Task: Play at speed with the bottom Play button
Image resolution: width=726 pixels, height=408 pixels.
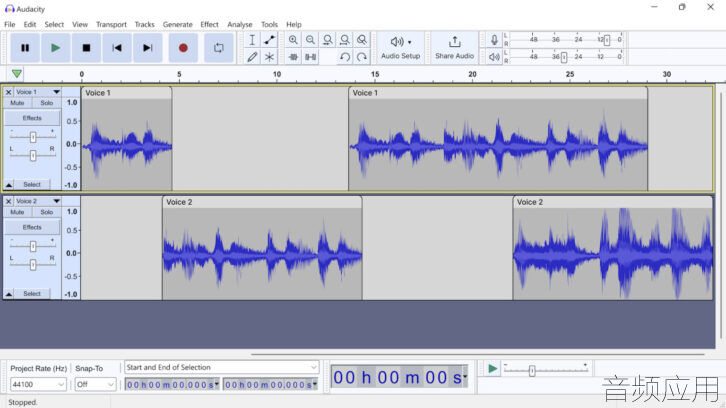Action: click(x=492, y=369)
